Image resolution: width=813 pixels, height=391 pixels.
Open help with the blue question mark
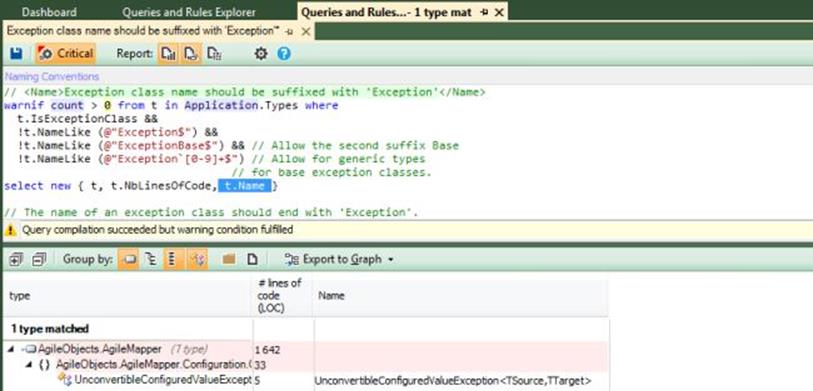(x=284, y=53)
